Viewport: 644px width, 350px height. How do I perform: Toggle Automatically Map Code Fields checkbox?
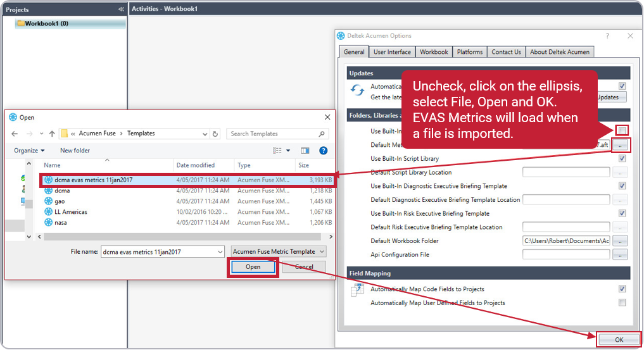(622, 289)
